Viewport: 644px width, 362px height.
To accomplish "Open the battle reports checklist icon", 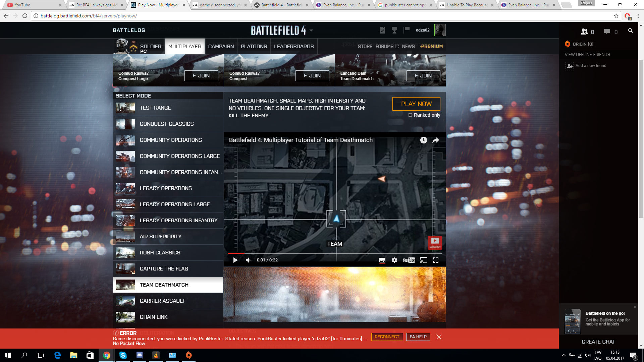I will 382,30.
